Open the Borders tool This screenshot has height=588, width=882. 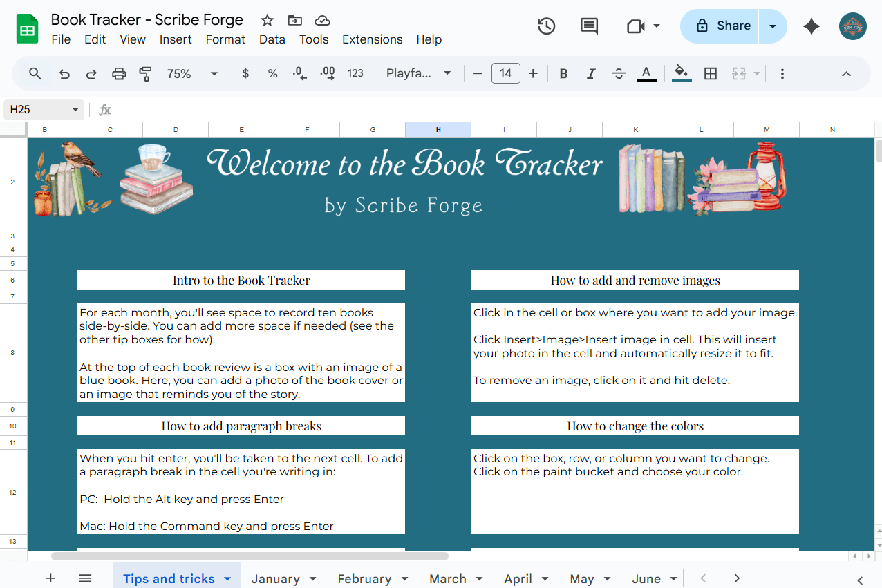pyautogui.click(x=710, y=73)
